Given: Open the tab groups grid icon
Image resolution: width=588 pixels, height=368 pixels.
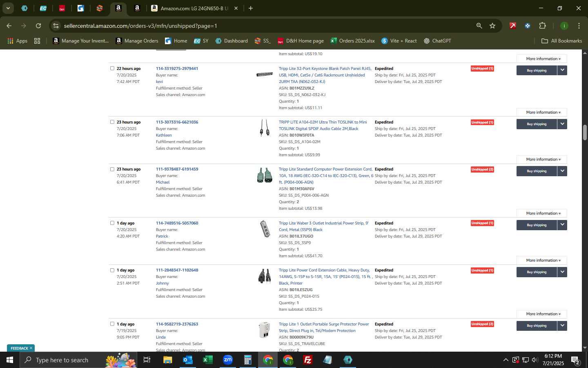Looking at the screenshot, I should pyautogui.click(x=37, y=41).
